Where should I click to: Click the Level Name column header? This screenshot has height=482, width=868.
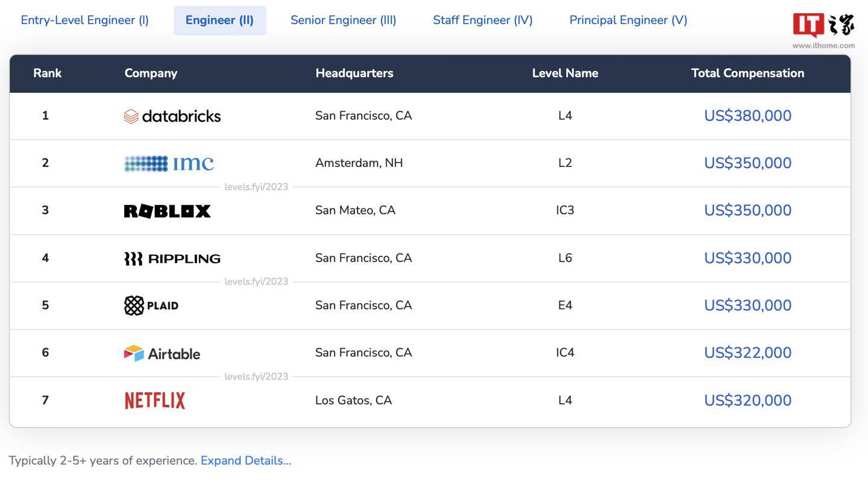click(565, 74)
